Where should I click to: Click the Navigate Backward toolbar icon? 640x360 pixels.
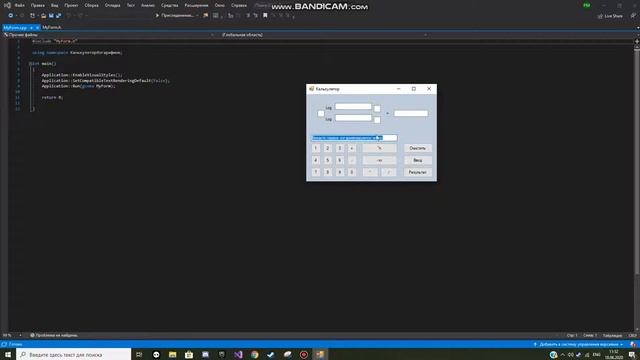tap(11, 16)
